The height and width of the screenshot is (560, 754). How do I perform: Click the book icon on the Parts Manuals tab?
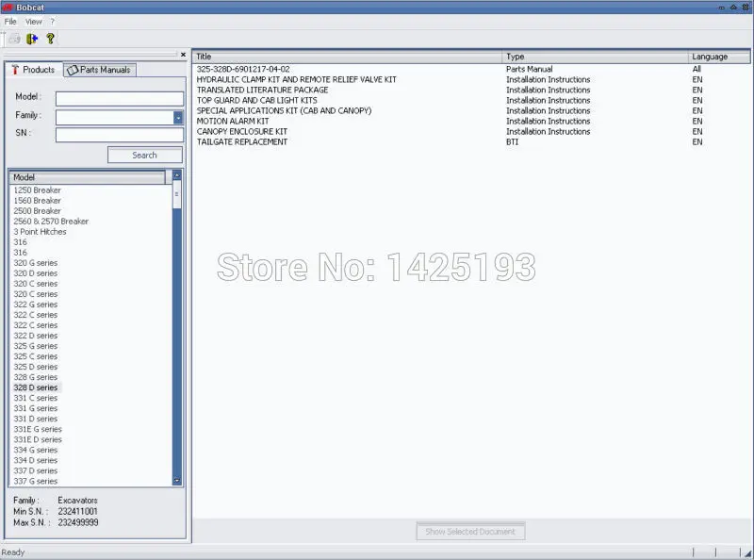click(73, 70)
